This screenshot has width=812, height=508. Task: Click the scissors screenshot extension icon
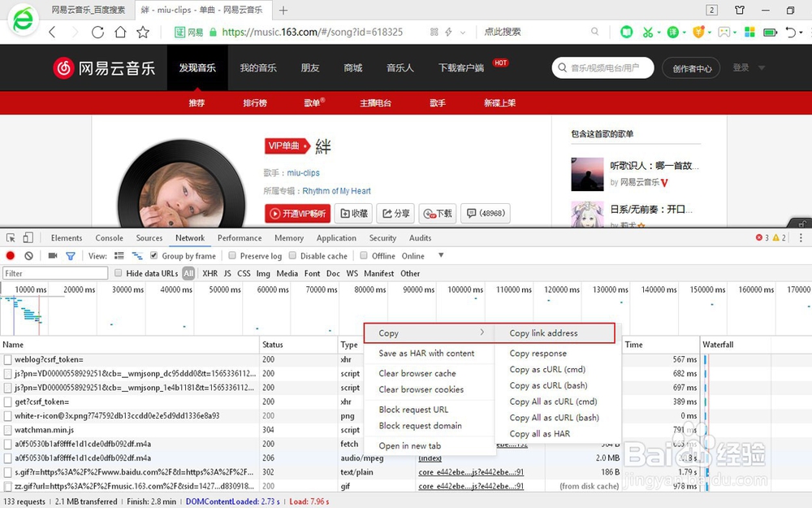(x=647, y=33)
